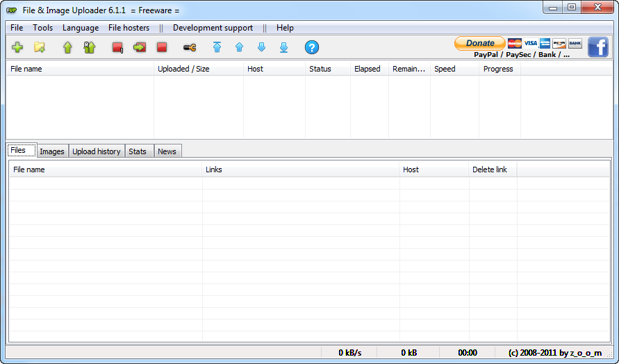The image size is (619, 364).
Task: Switch to the Stats tab
Action: pos(140,151)
